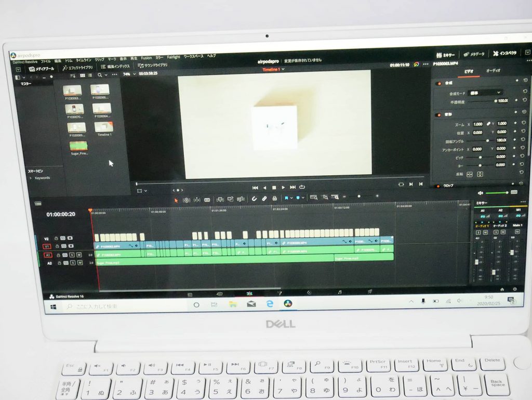Open the Color page icon

309,292
